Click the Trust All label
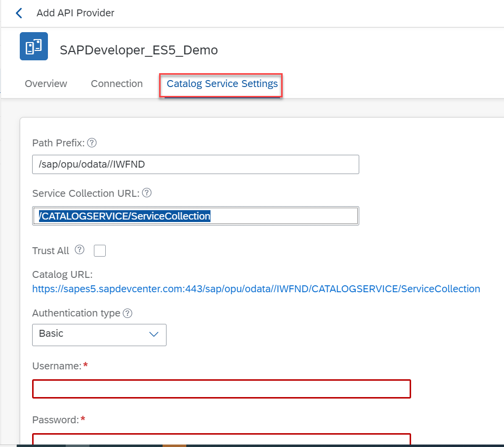Image resolution: width=504 pixels, height=447 pixels. pyautogui.click(x=50, y=251)
